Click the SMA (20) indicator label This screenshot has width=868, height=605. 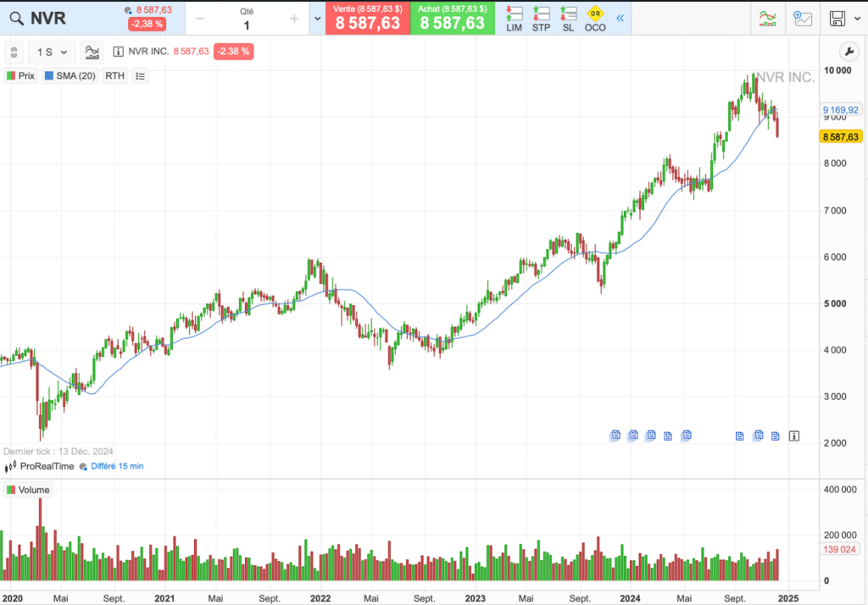70,75
